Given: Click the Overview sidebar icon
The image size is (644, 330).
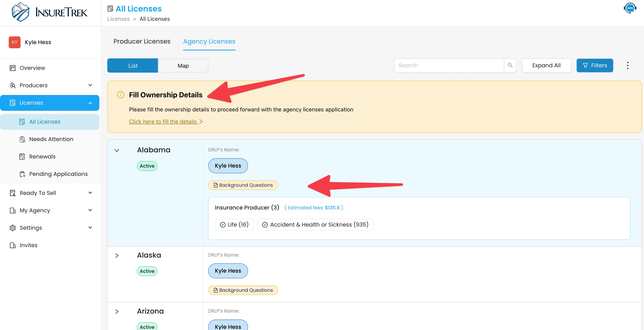Looking at the screenshot, I should [x=12, y=68].
